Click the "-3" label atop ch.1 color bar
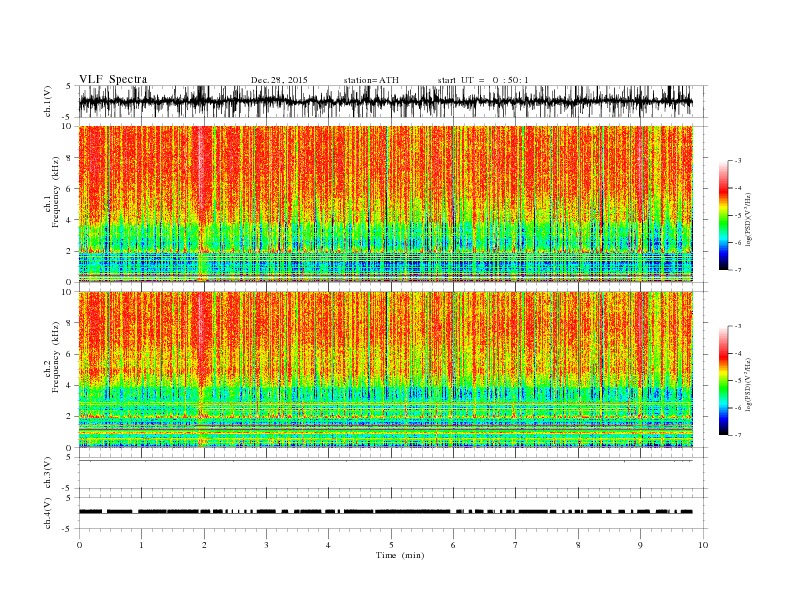The width and height of the screenshot is (792, 612). [x=737, y=161]
